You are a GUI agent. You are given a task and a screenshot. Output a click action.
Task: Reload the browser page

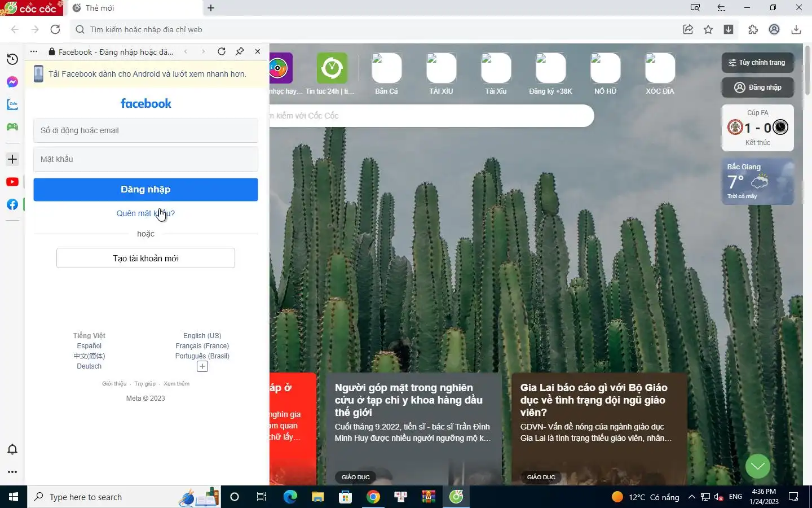[x=55, y=29]
